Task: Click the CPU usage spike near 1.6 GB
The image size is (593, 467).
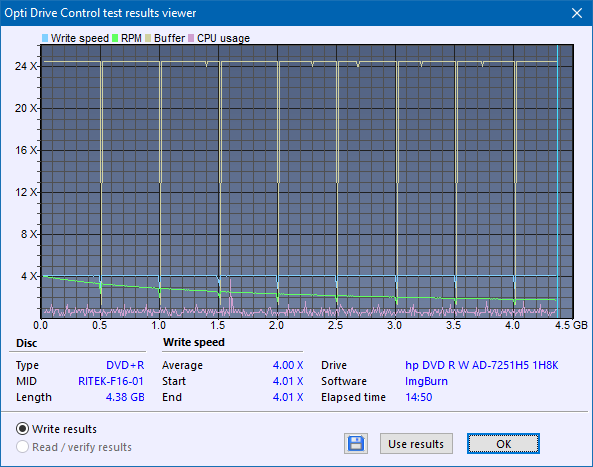Action: click(x=230, y=297)
